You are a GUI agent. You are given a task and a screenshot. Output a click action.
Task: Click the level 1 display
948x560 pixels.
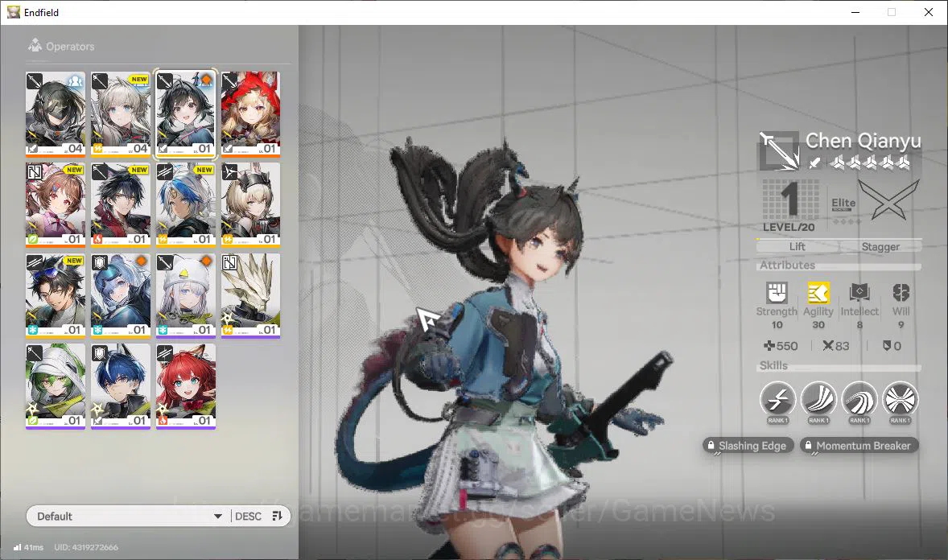tap(789, 199)
